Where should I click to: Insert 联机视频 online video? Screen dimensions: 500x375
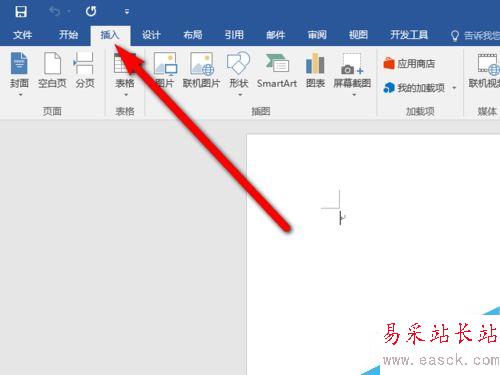coord(485,71)
